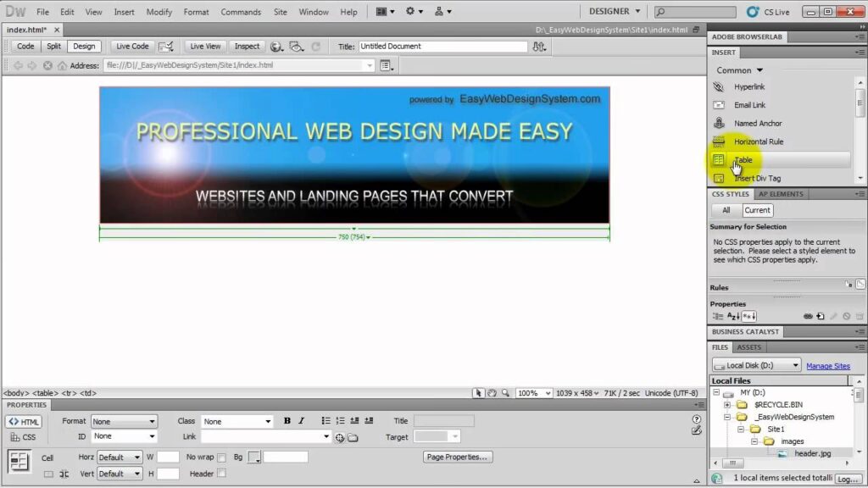Screen dimensions: 868x488
Task: Select the Zoom tool in status bar
Action: [506, 393]
